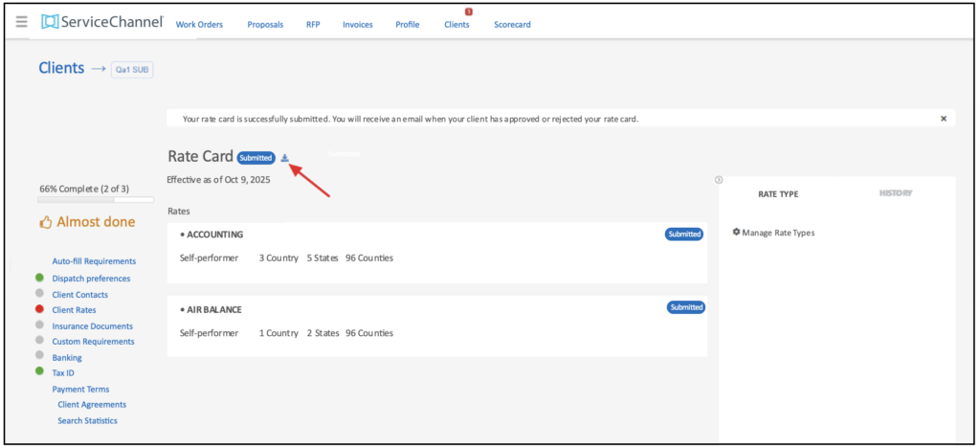This screenshot has height=448, width=980.
Task: Dismiss the rate card submitted notification
Action: tap(943, 119)
